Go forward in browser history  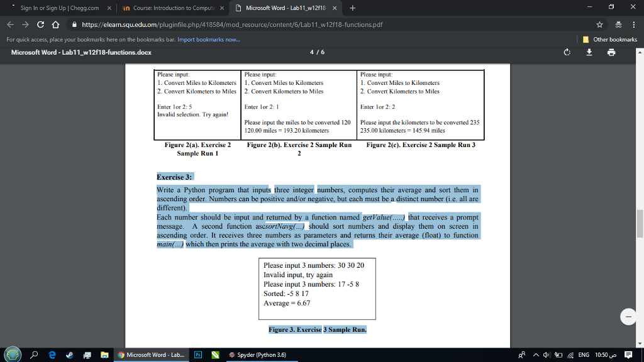pos(25,25)
